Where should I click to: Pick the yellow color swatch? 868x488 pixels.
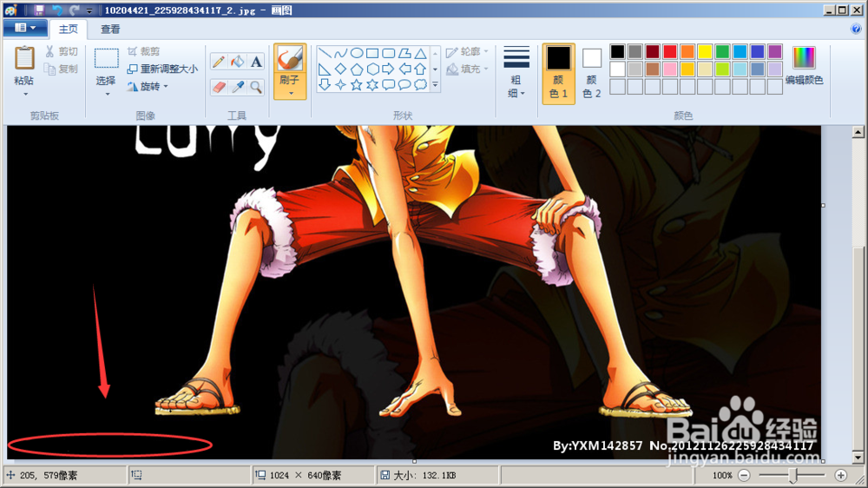click(705, 51)
